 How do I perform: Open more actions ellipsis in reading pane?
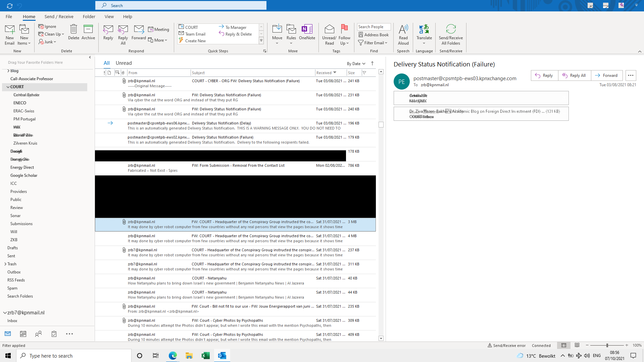pyautogui.click(x=631, y=75)
